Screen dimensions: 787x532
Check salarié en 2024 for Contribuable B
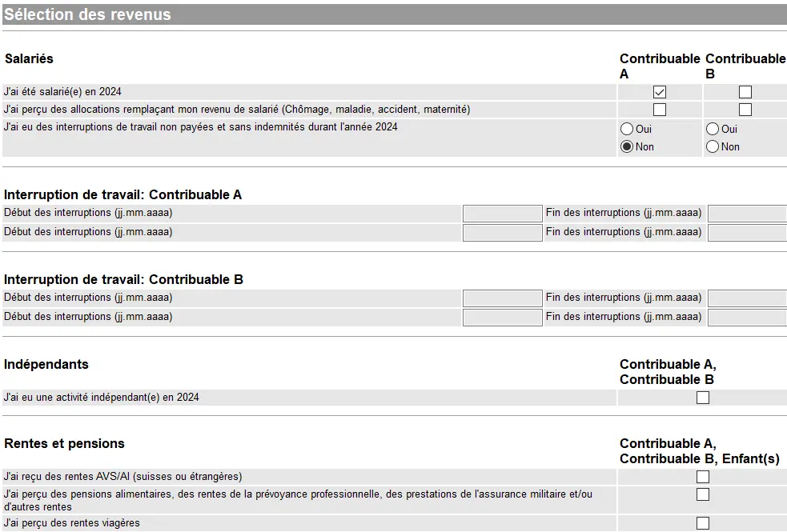point(745,92)
